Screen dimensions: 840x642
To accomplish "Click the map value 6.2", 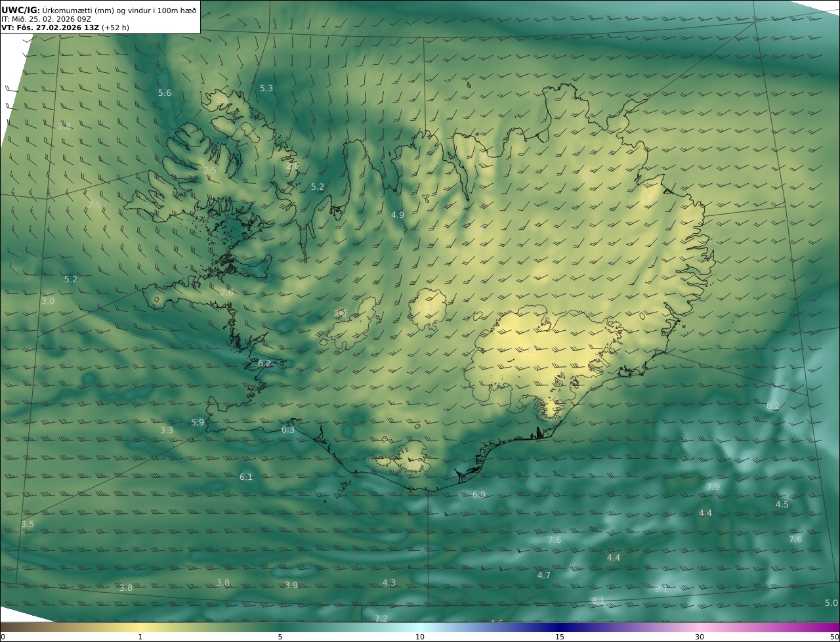I will click(x=264, y=363).
